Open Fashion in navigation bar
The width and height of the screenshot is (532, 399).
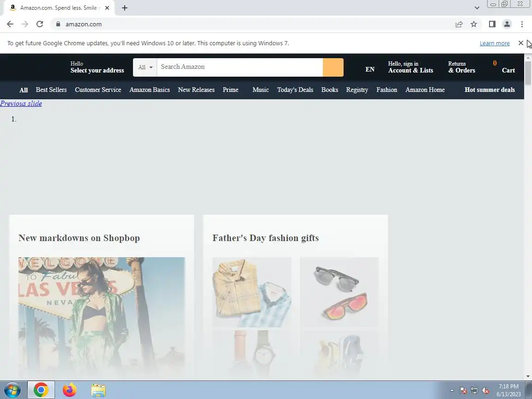click(387, 90)
